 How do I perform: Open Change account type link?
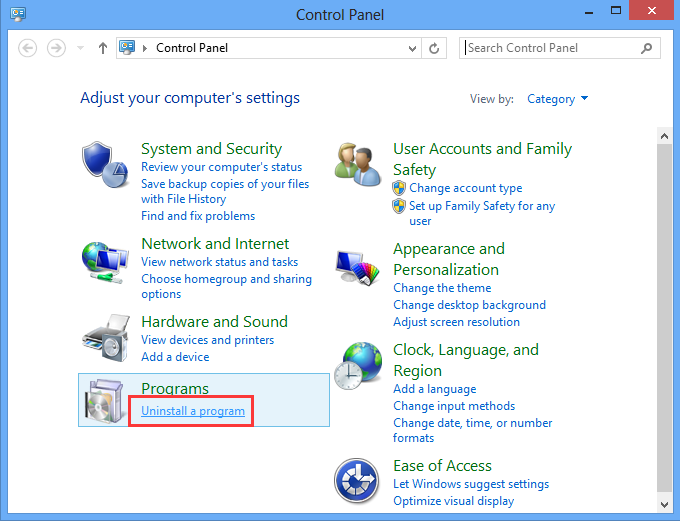pyautogui.click(x=465, y=188)
